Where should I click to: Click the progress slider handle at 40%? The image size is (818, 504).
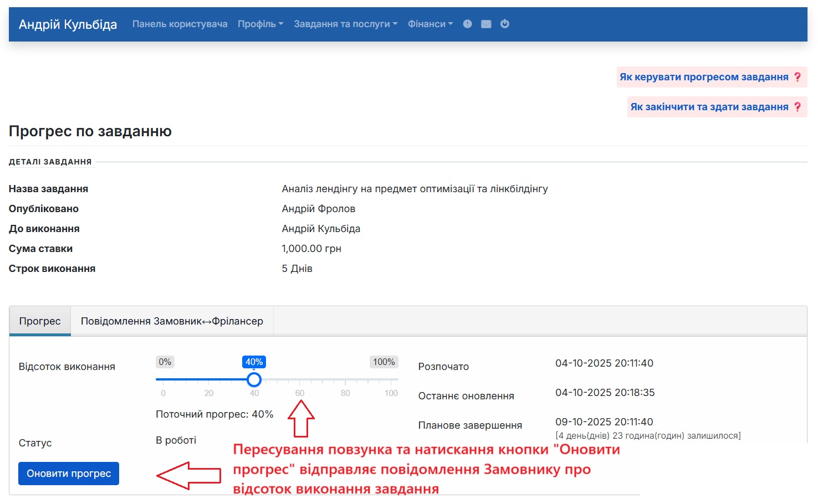click(x=254, y=379)
